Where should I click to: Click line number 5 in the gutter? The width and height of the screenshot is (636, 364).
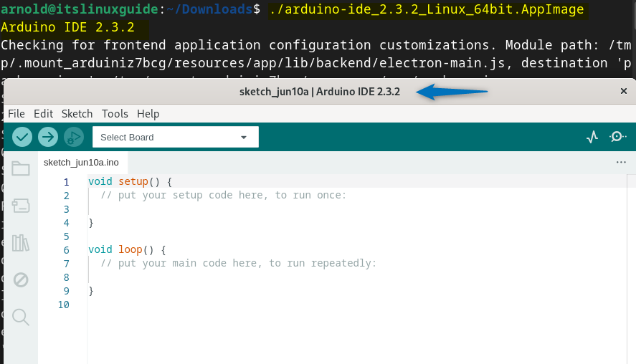(67, 236)
